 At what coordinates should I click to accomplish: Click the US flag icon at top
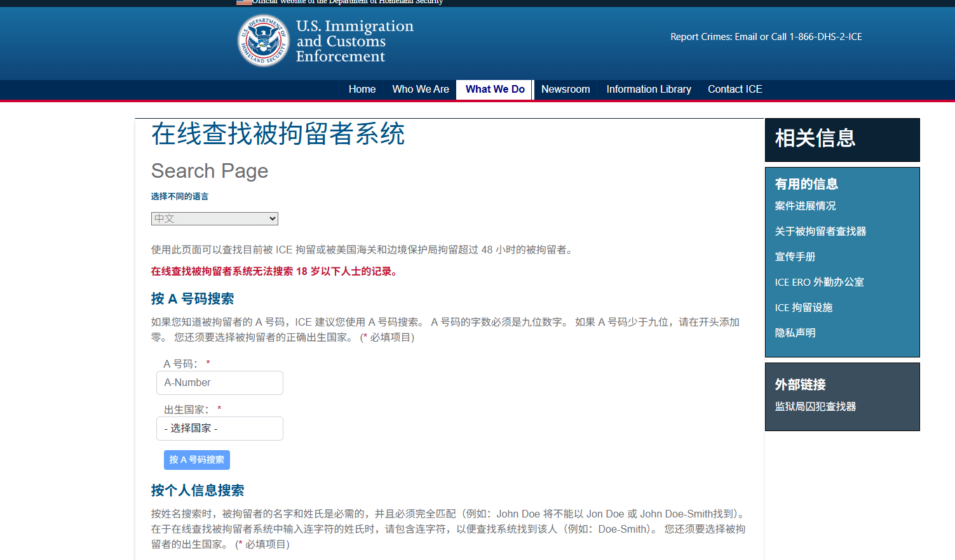pyautogui.click(x=244, y=2)
